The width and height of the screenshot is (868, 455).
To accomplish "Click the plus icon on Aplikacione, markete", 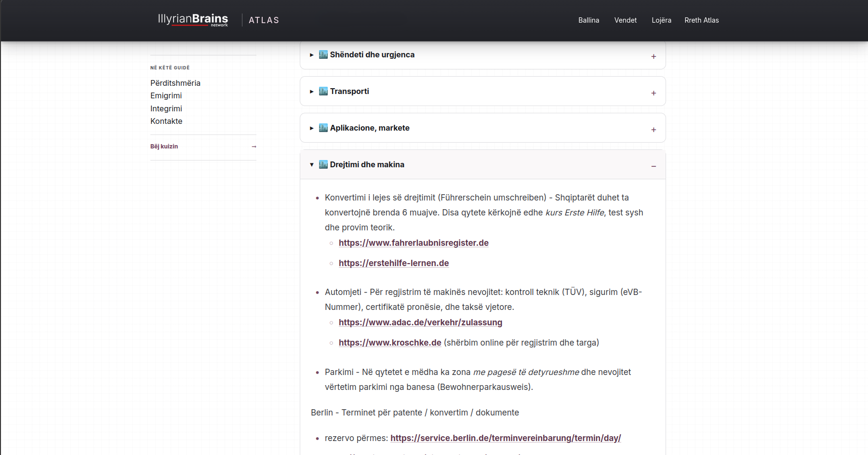I will coord(654,130).
